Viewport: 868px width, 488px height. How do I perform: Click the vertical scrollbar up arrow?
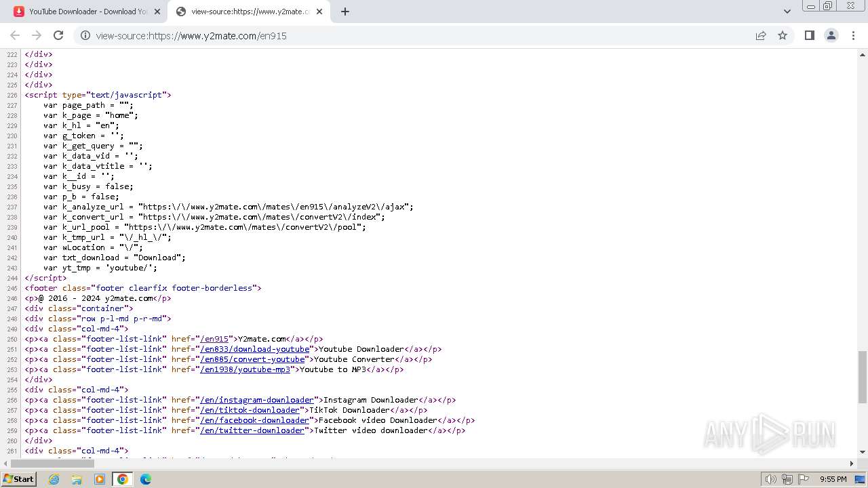pyautogui.click(x=863, y=54)
